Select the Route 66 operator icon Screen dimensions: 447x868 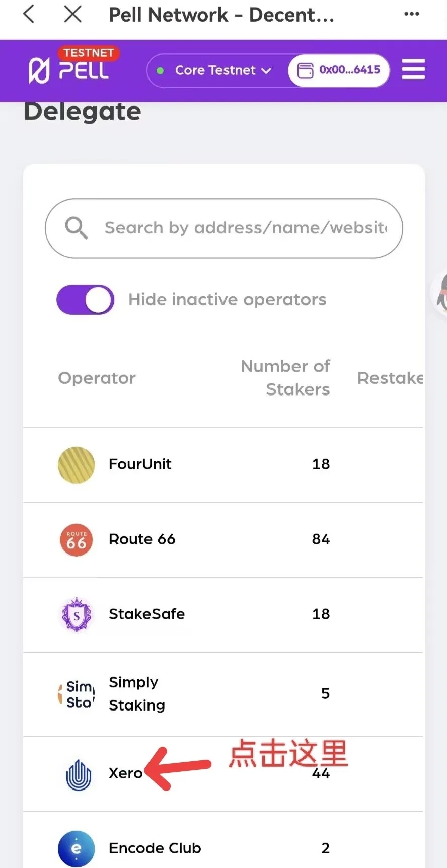[77, 540]
